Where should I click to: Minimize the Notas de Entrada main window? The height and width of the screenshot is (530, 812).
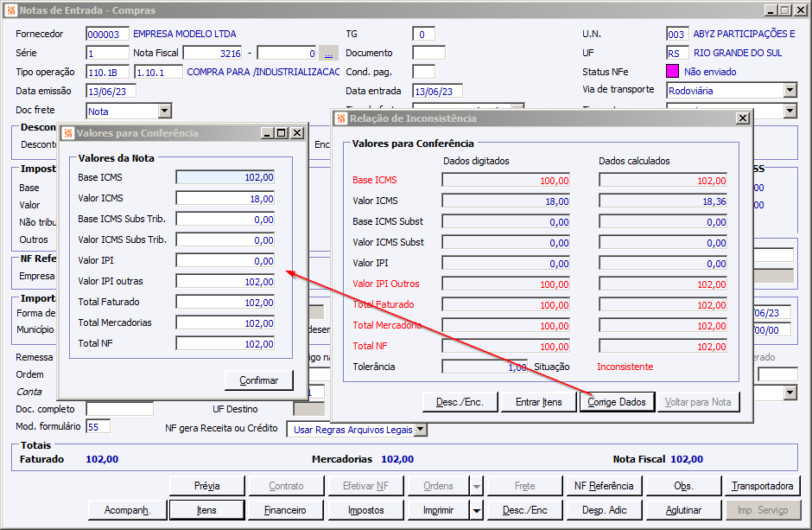771,10
